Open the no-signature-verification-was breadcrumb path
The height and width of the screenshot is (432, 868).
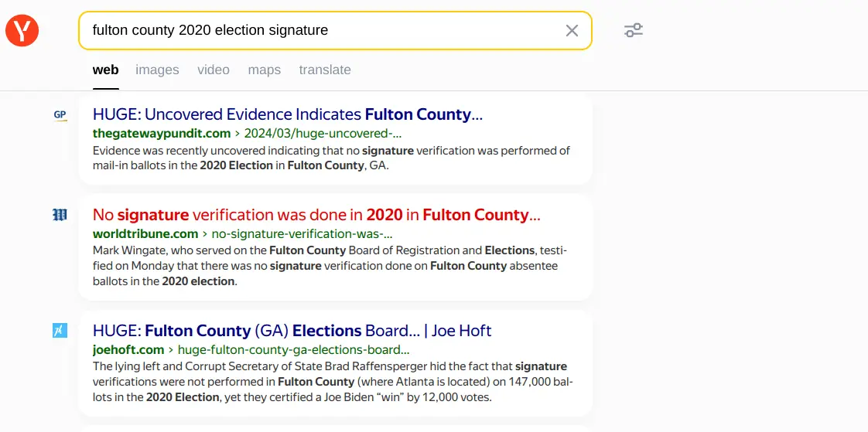coord(302,233)
